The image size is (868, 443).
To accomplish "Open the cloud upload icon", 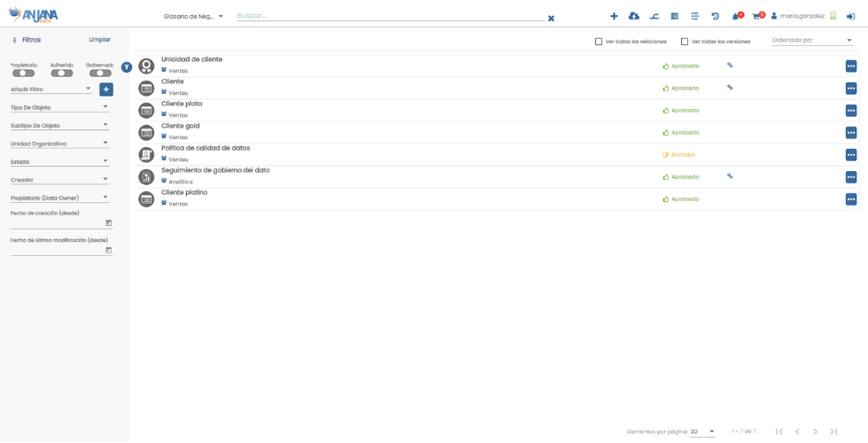I will [x=634, y=16].
